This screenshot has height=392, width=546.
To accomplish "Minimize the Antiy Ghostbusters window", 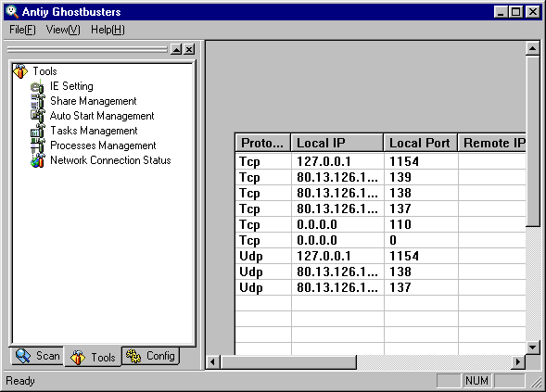I will click(501, 12).
